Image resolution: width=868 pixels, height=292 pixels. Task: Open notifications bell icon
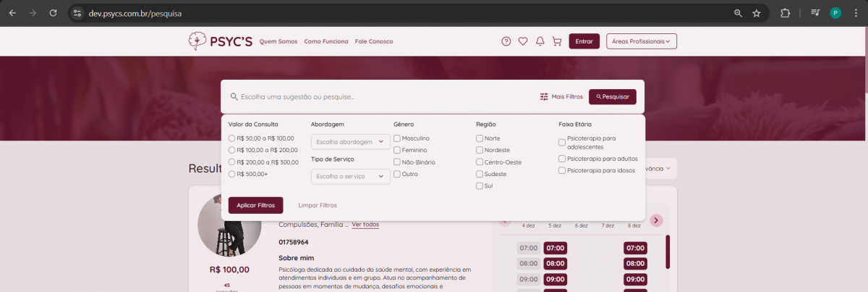540,41
